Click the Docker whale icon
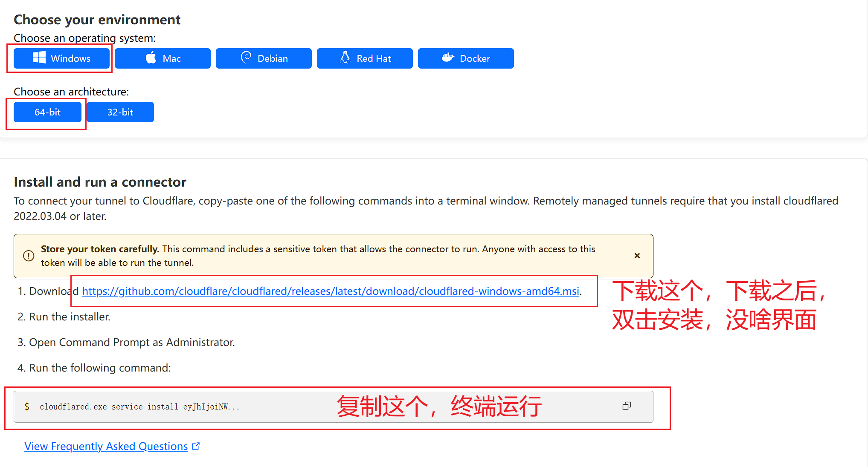This screenshot has height=467, width=868. tap(447, 58)
